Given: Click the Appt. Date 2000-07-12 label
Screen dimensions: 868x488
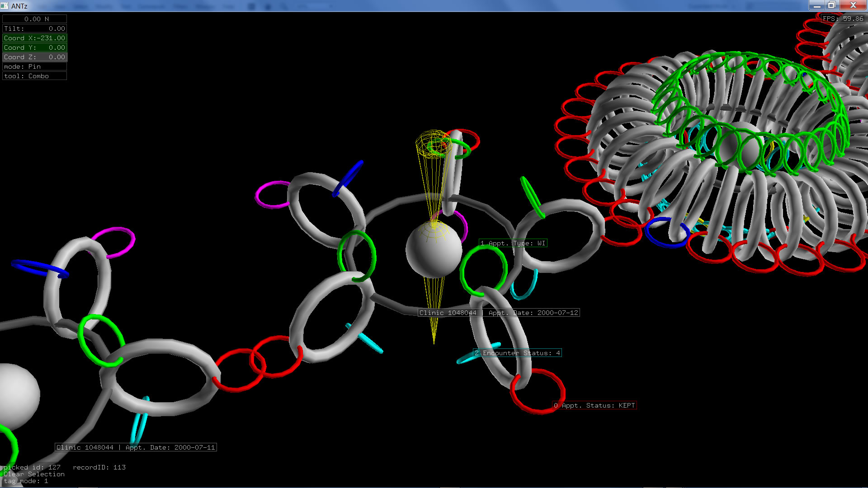Looking at the screenshot, I should pyautogui.click(x=499, y=313).
